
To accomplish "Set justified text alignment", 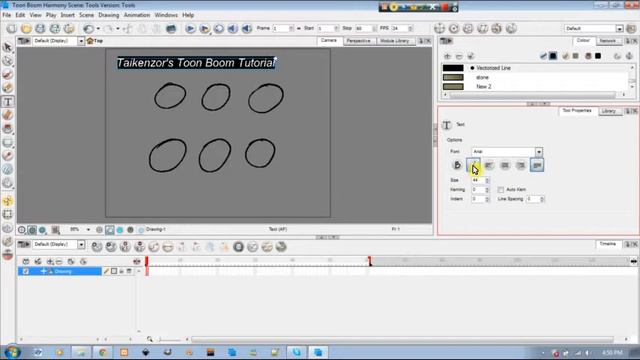I will pyautogui.click(x=537, y=165).
